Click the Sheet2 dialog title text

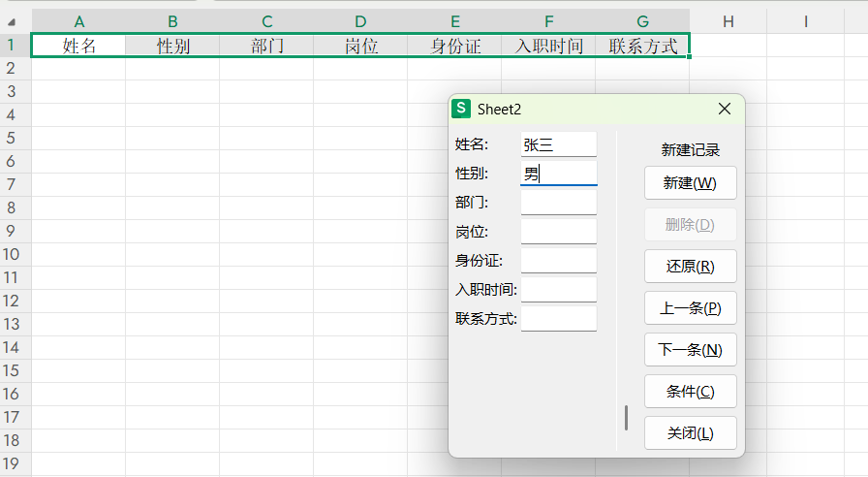(499, 110)
